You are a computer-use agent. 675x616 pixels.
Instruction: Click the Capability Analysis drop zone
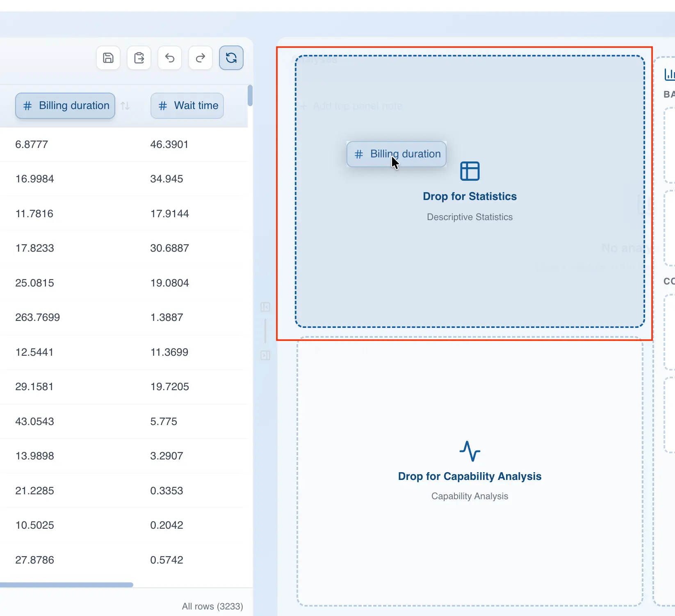pyautogui.click(x=470, y=475)
